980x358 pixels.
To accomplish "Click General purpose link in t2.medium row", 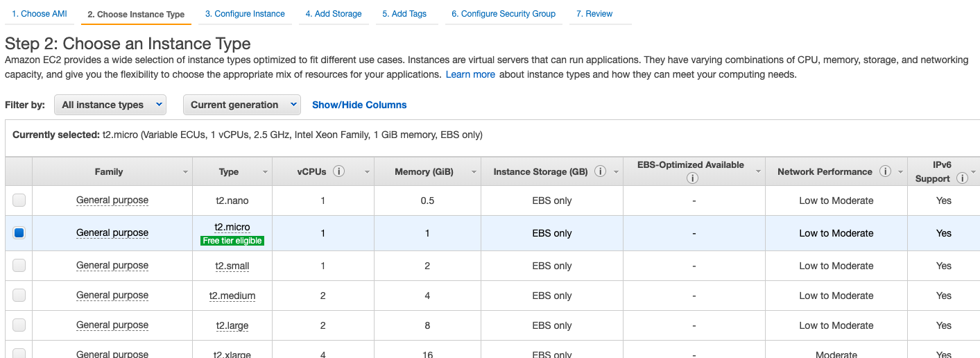I will (112, 295).
